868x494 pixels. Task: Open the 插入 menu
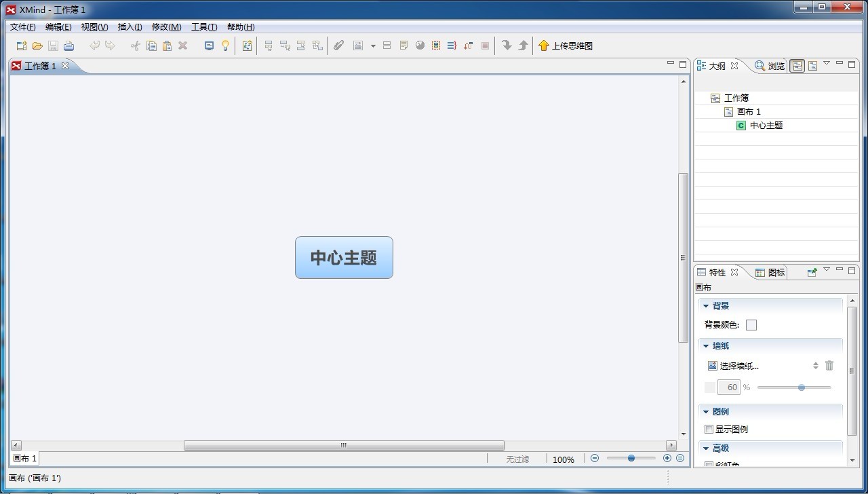tap(130, 27)
